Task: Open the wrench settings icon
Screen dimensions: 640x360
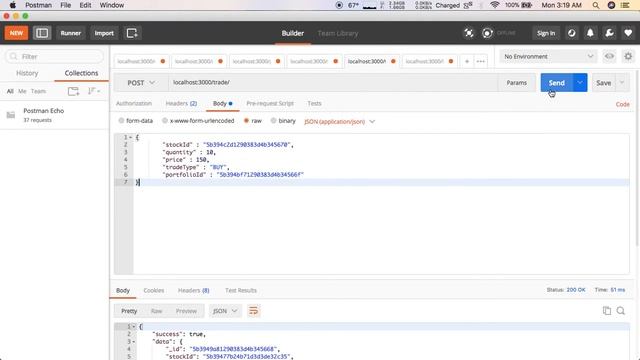Action: coord(609,33)
